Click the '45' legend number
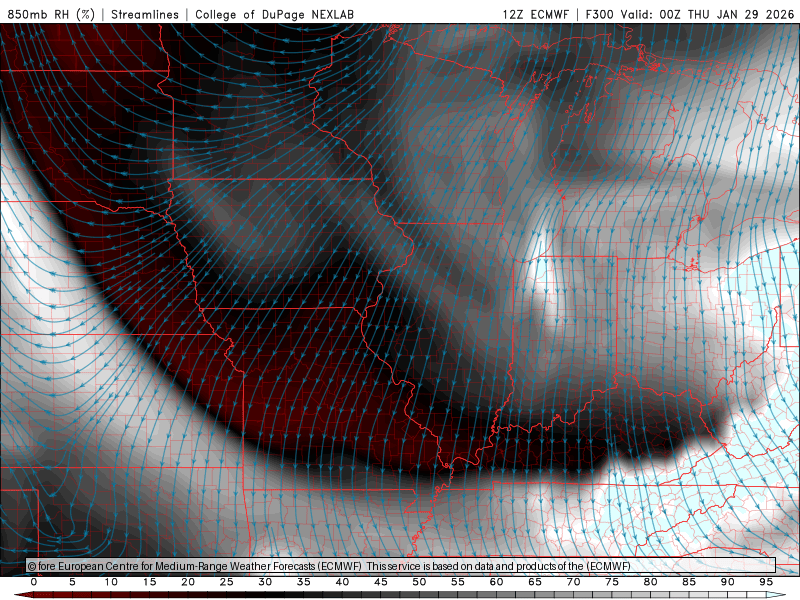800x600 pixels. pyautogui.click(x=381, y=582)
